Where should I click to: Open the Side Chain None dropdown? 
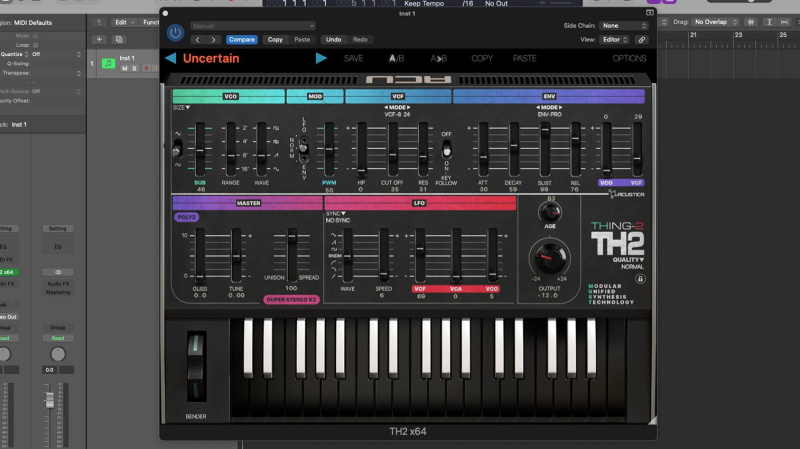[x=624, y=26]
